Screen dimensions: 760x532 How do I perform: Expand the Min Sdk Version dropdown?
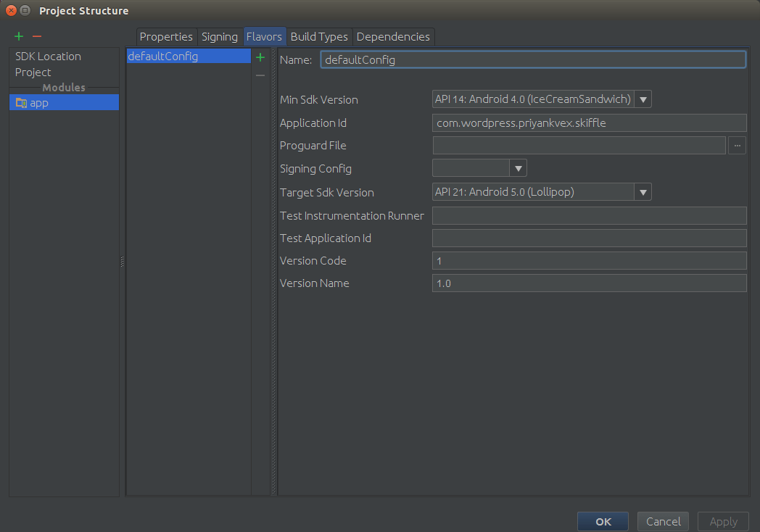pos(643,99)
